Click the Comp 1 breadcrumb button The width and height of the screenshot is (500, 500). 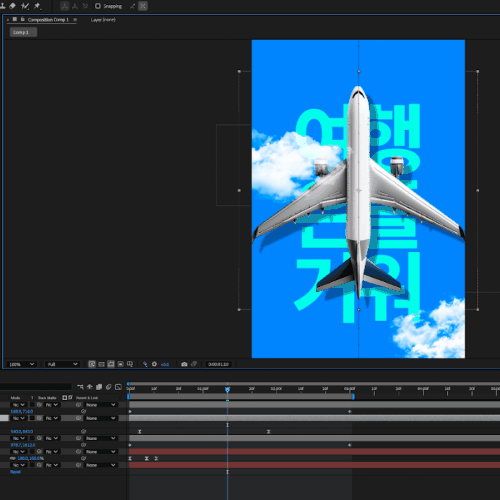tap(23, 32)
